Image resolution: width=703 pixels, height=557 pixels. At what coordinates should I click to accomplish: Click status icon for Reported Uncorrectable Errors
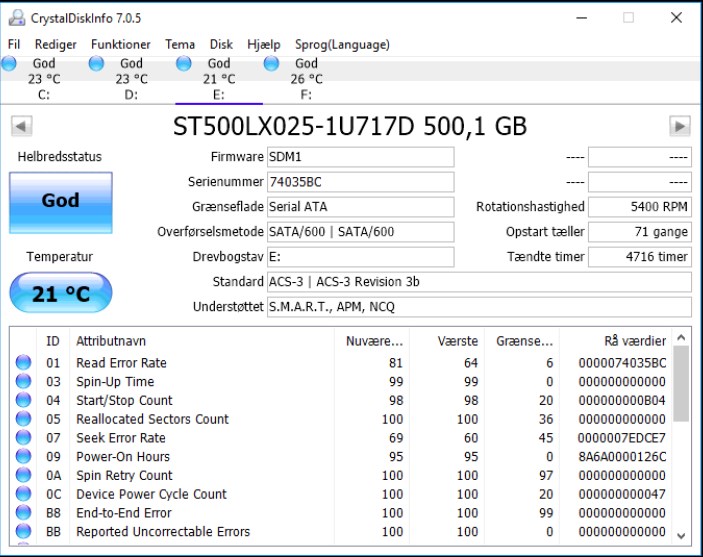23,531
